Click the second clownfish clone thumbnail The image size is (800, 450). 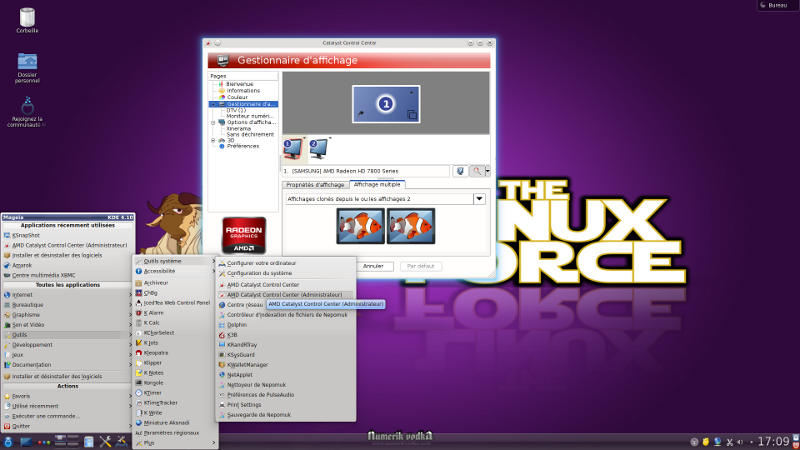click(411, 226)
